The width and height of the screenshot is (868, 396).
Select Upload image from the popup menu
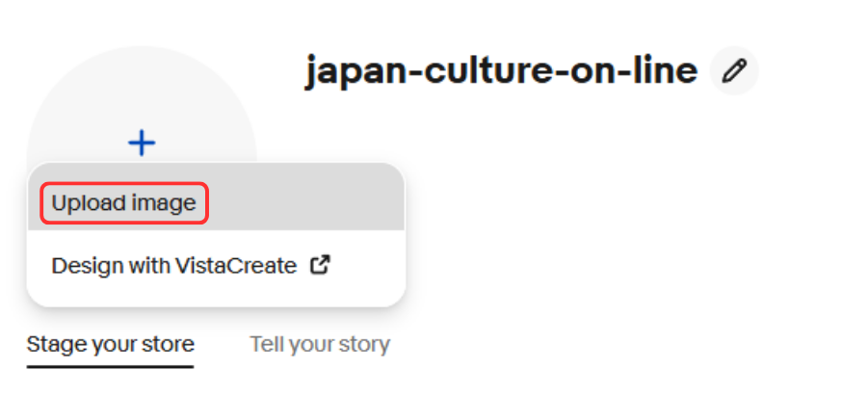(124, 203)
